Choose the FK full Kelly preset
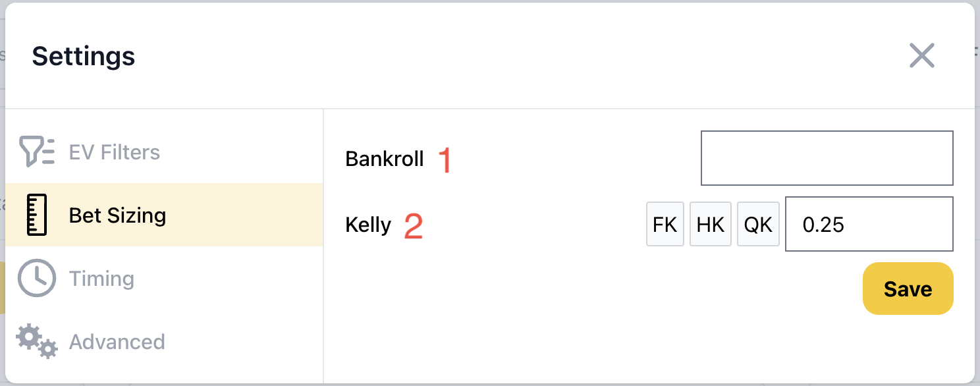The image size is (980, 386). [665, 225]
